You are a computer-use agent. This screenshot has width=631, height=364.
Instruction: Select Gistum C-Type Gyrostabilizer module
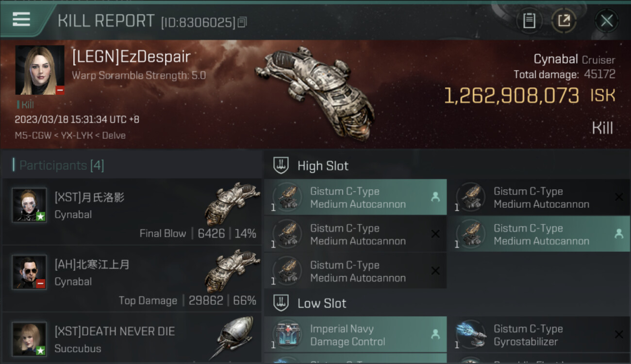pos(539,335)
